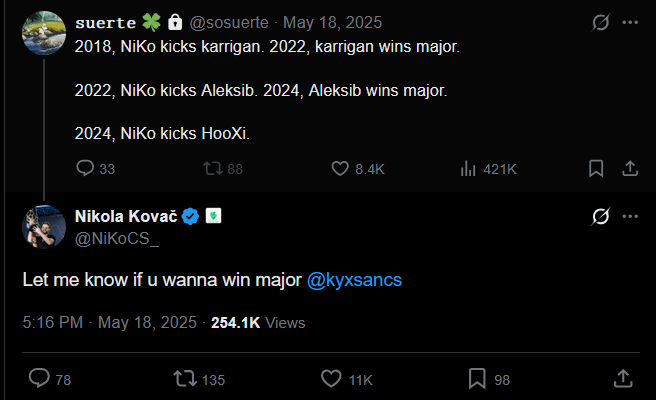This screenshot has width=656, height=400.
Task: Like Nikola Kovač's tweet with 11K likes
Action: (331, 379)
